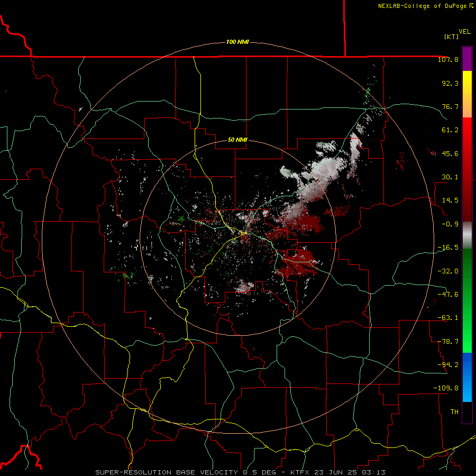Viewport: 476px width, 476px height.
Task: Click the 100 NMI range ring label
Action: point(237,42)
